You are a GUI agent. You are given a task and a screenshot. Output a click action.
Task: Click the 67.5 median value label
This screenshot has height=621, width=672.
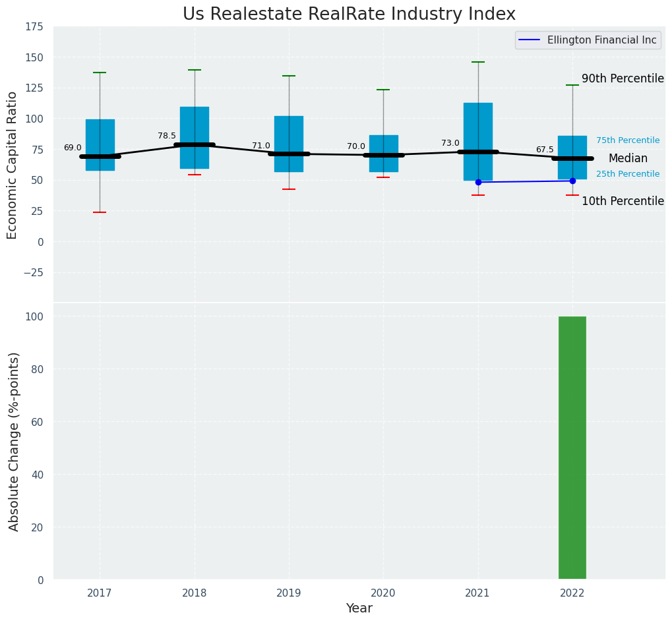(x=545, y=150)
